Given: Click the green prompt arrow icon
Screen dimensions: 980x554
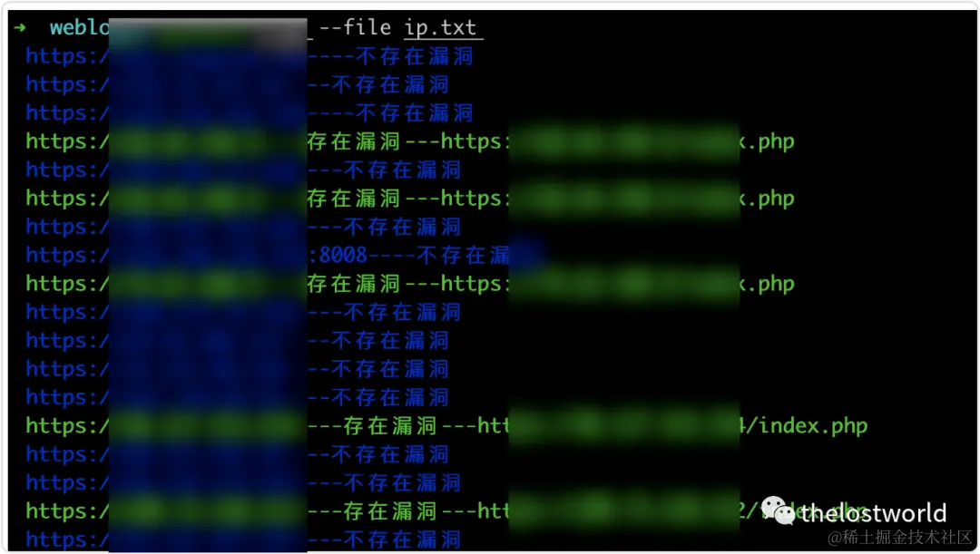Looking at the screenshot, I should point(20,27).
